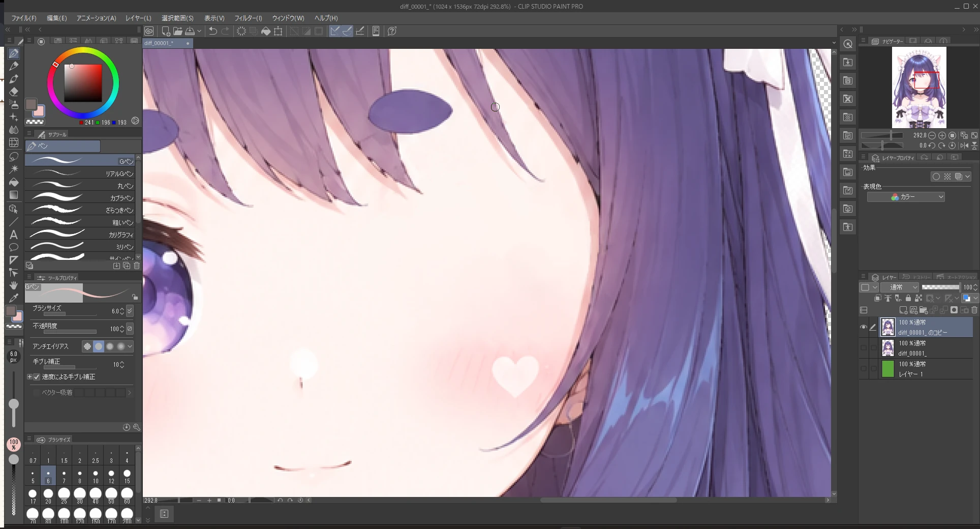The height and width of the screenshot is (529, 980).
Task: Click the Lock layer padlock icon
Action: [908, 299]
